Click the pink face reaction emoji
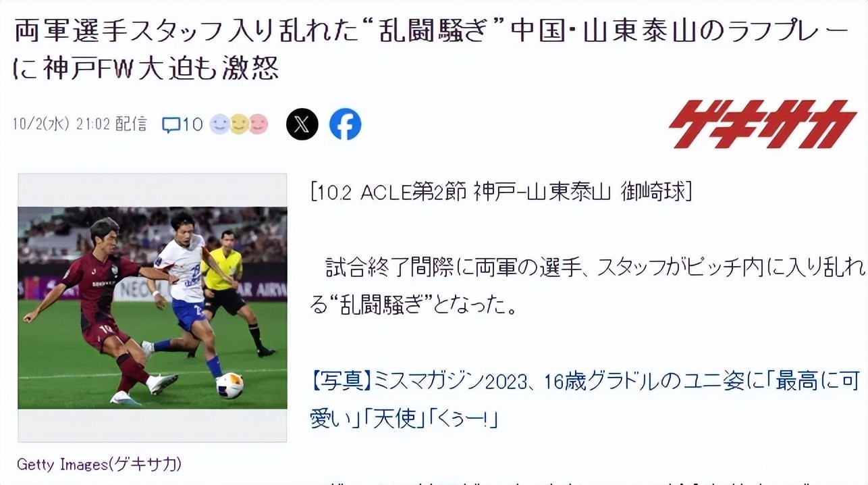The width and height of the screenshot is (868, 485). [x=259, y=124]
